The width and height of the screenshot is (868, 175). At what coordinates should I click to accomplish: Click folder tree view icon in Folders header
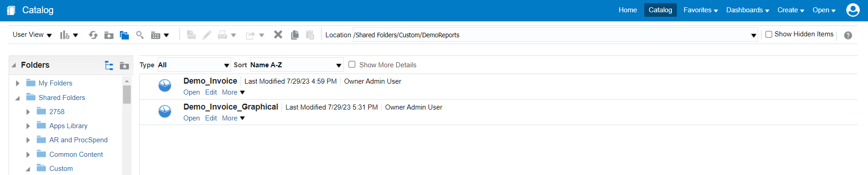pyautogui.click(x=109, y=65)
